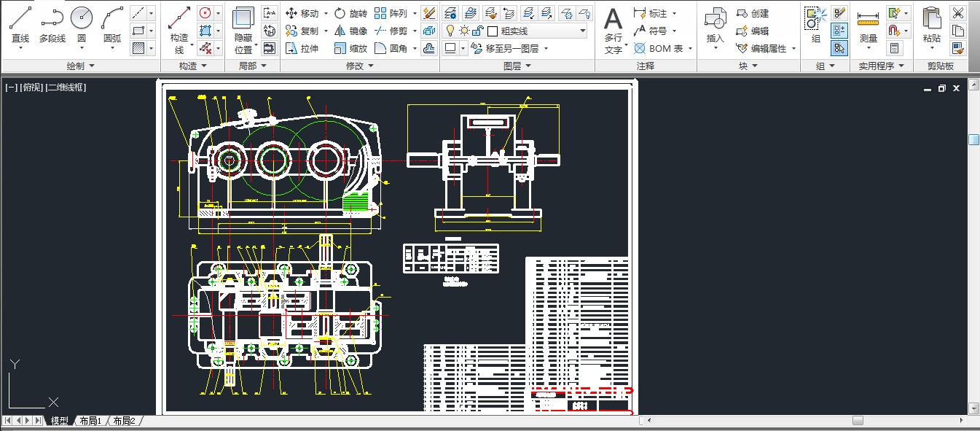Image resolution: width=980 pixels, height=431 pixels.
Task: Click the 修剪 trim tool
Action: click(391, 31)
